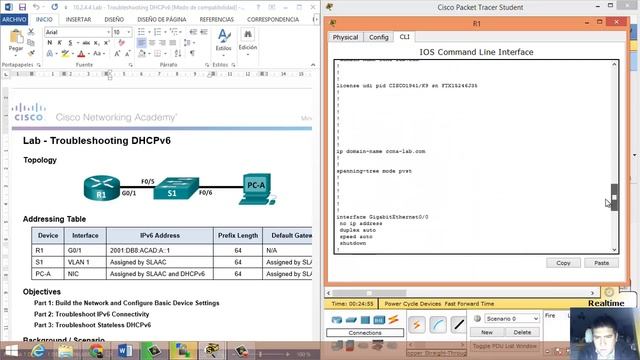Choose the black straight-through cable
Viewport: 640px width, 360px height.
pyautogui.click(x=459, y=325)
